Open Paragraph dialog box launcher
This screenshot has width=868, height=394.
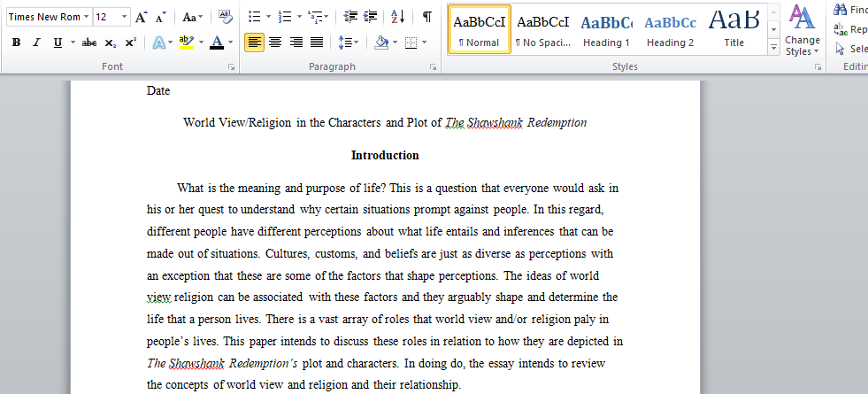pos(433,66)
